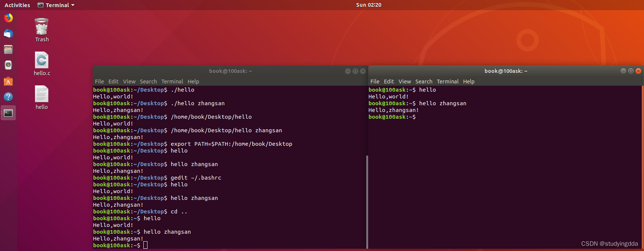Open Help menu in left terminal window
The width and height of the screenshot is (644, 251).
click(193, 82)
